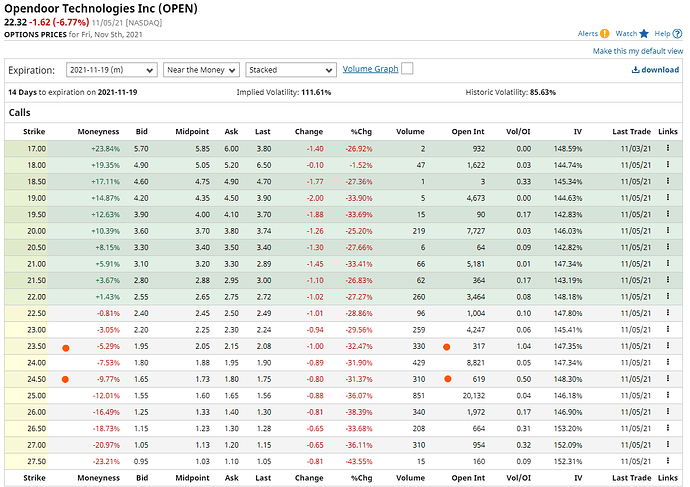Click strike price 22.00 cell

pyautogui.click(x=37, y=297)
